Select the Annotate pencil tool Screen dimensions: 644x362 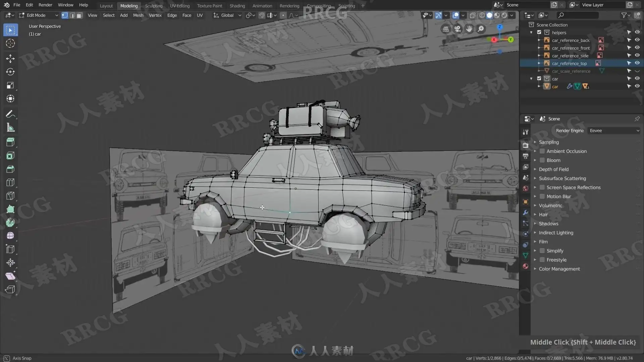[x=10, y=114]
